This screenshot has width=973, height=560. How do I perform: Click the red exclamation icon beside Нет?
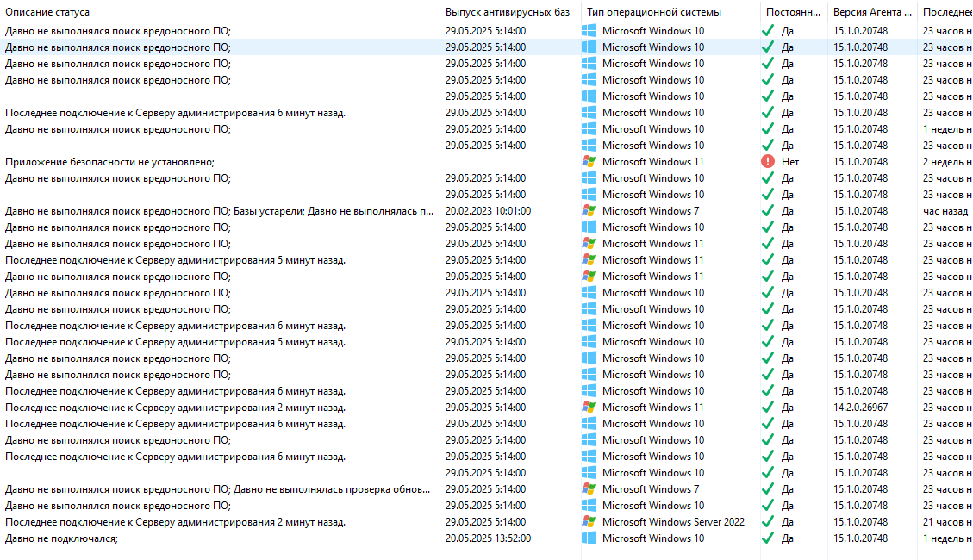coord(768,161)
